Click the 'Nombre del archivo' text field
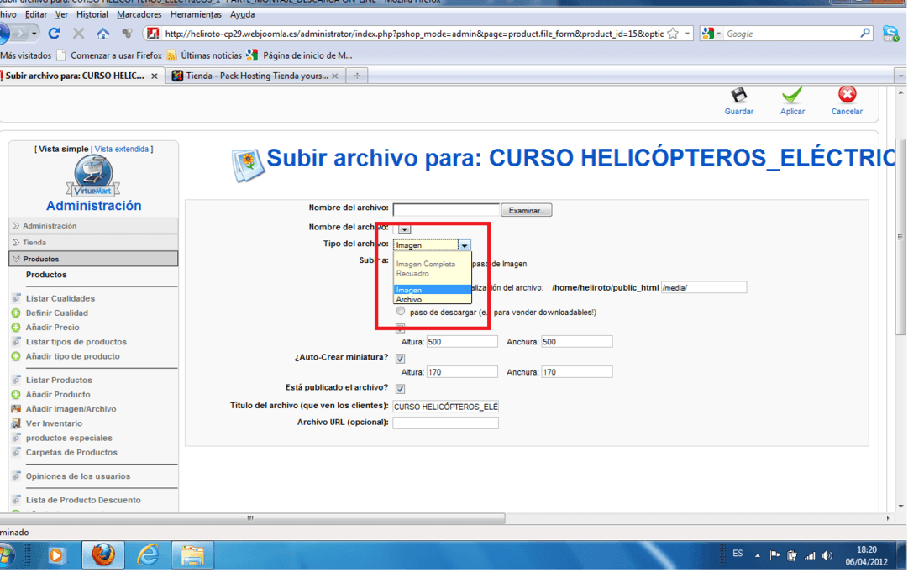 tap(445, 210)
